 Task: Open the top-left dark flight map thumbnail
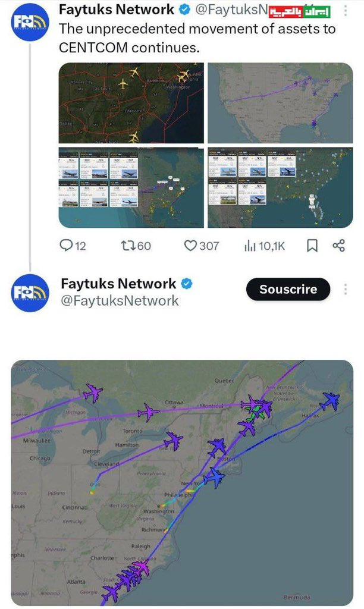[131, 103]
